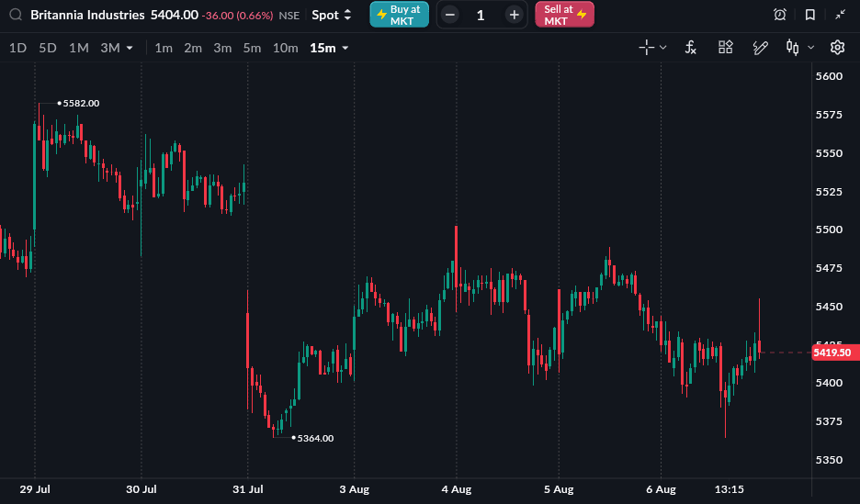Screen dimensions: 860x504
Task: Click the alarm clock alert icon
Action: (779, 15)
